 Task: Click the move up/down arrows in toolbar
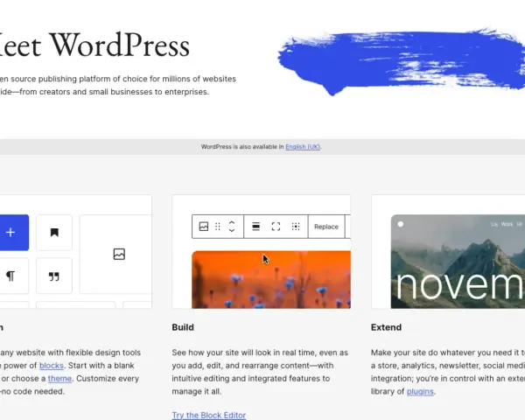232,227
